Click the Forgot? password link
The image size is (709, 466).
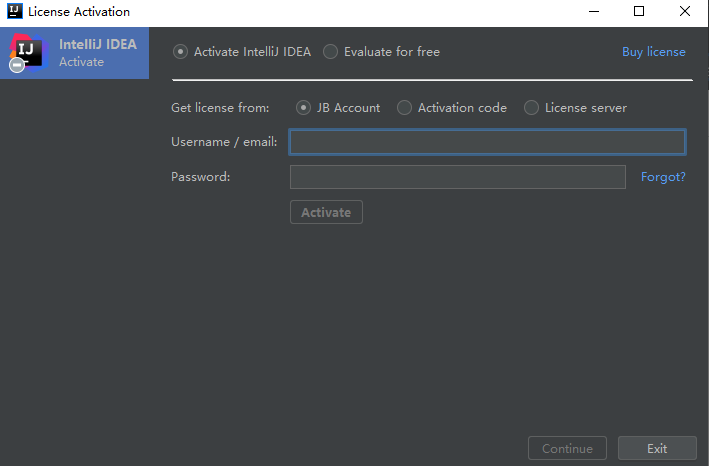[663, 177]
